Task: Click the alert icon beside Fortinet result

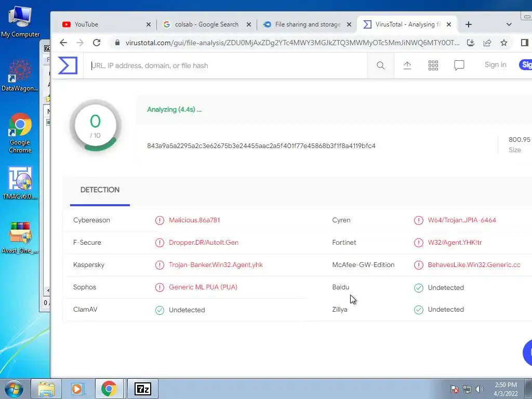Action: point(419,243)
